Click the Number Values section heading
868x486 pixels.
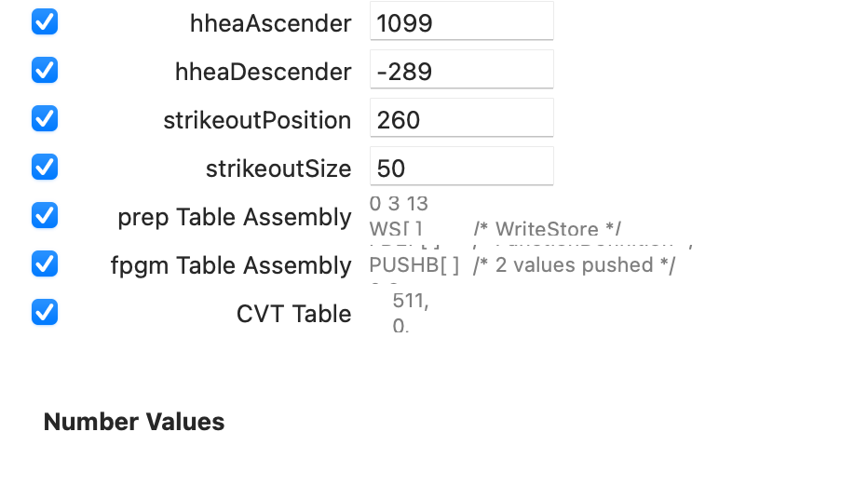pos(134,422)
